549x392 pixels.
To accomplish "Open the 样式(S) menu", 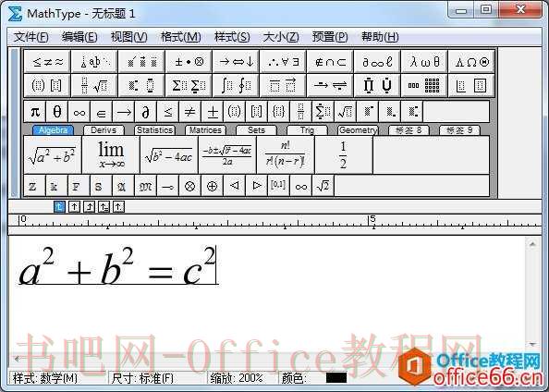I will 232,37.
